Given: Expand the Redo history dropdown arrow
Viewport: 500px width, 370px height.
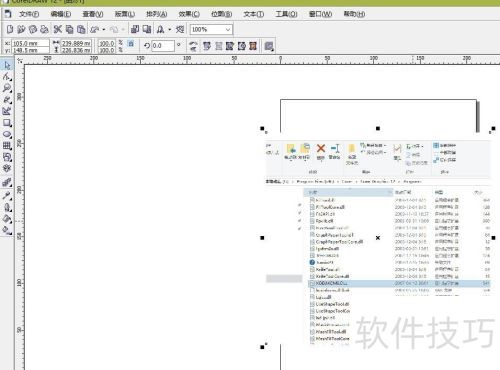Looking at the screenshot, I should pos(123,29).
